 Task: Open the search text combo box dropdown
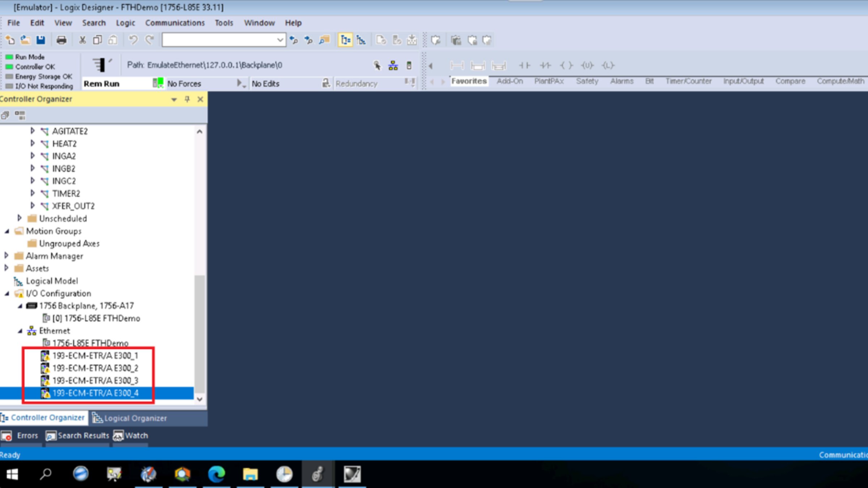tap(280, 40)
